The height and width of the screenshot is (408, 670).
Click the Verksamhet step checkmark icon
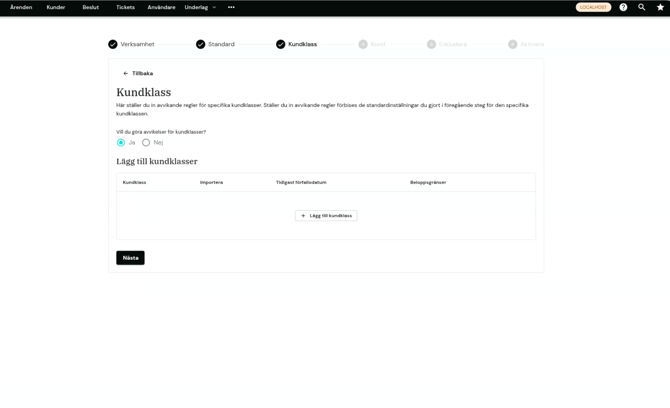113,44
